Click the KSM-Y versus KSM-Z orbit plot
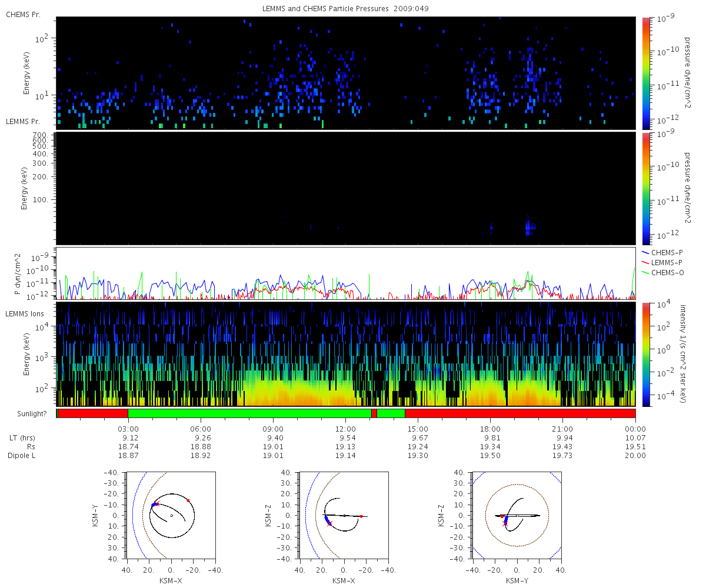This screenshot has width=706, height=588. pyautogui.click(x=517, y=516)
